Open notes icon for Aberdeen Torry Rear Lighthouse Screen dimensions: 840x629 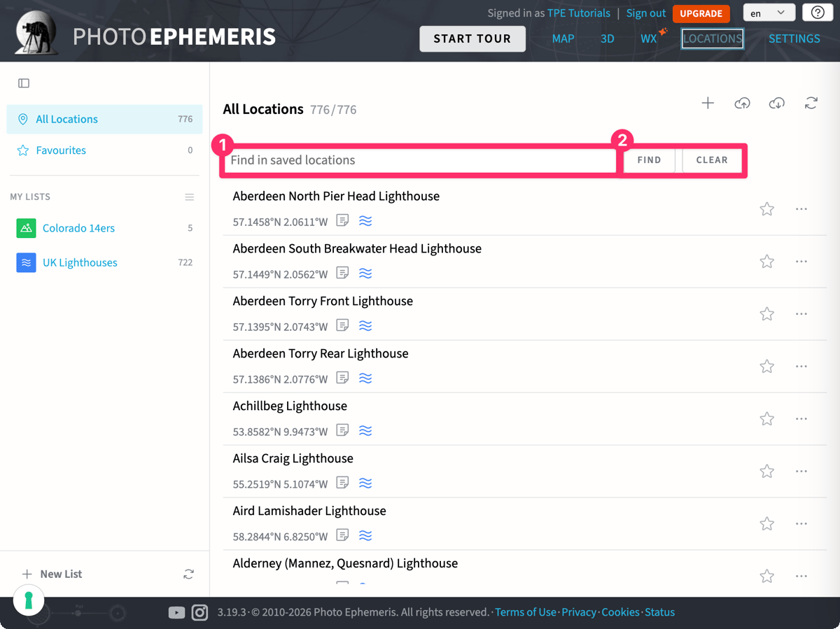342,378
